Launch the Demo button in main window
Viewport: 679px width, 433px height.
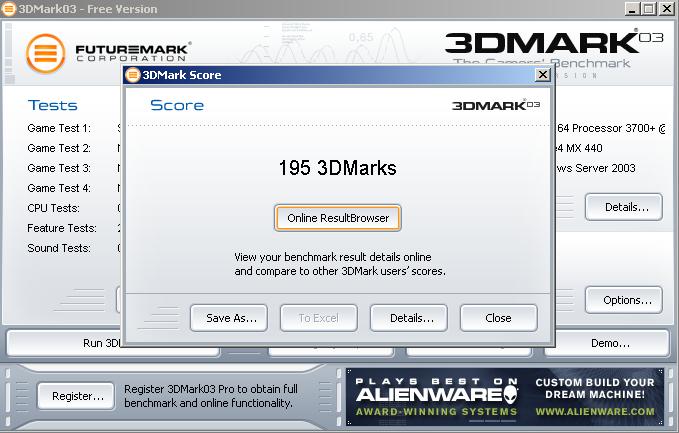[608, 343]
